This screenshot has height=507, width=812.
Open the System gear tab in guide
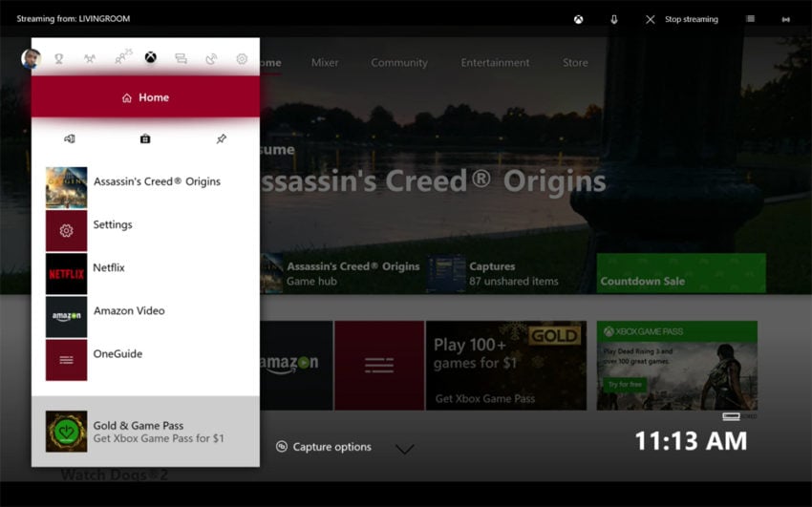point(242,59)
